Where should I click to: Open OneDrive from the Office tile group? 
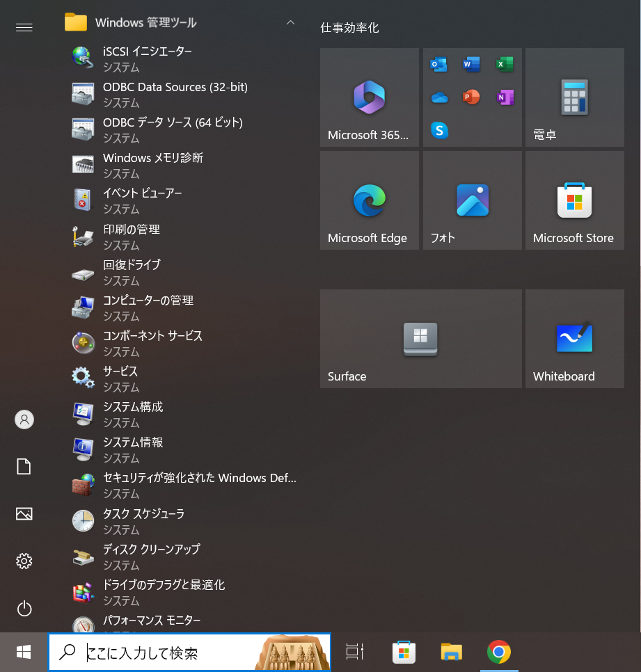click(439, 97)
